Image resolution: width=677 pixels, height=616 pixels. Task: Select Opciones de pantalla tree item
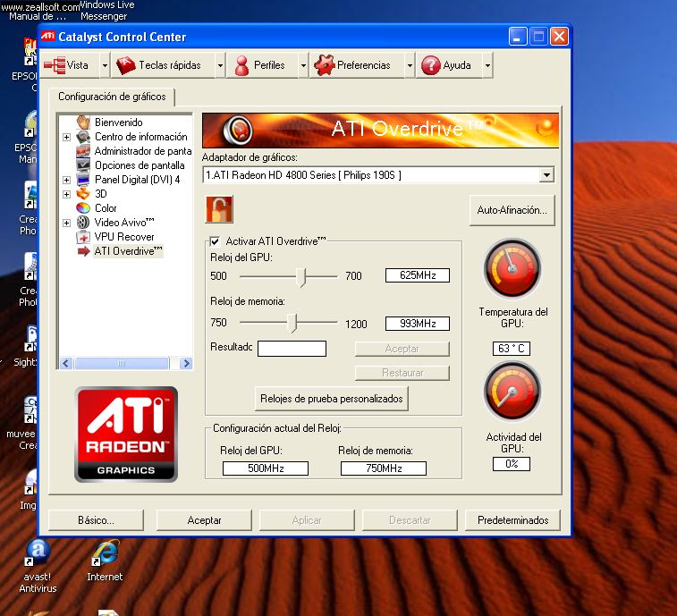[x=139, y=165]
